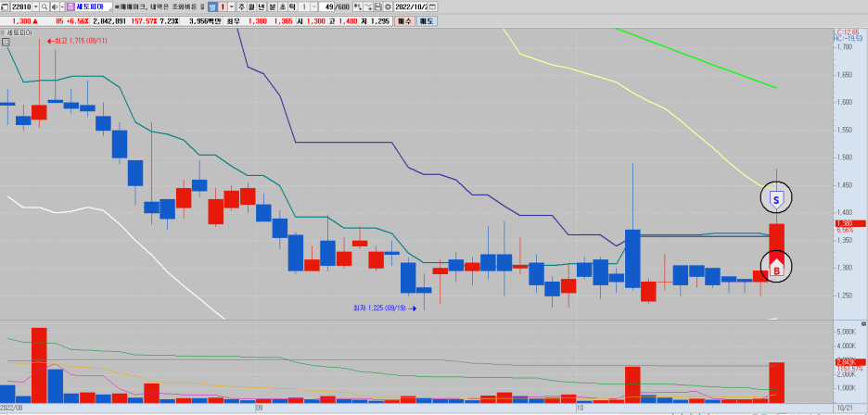Select weekly 주 period
Image resolution: width=868 pixels, height=415 pixels.
coord(241,7)
